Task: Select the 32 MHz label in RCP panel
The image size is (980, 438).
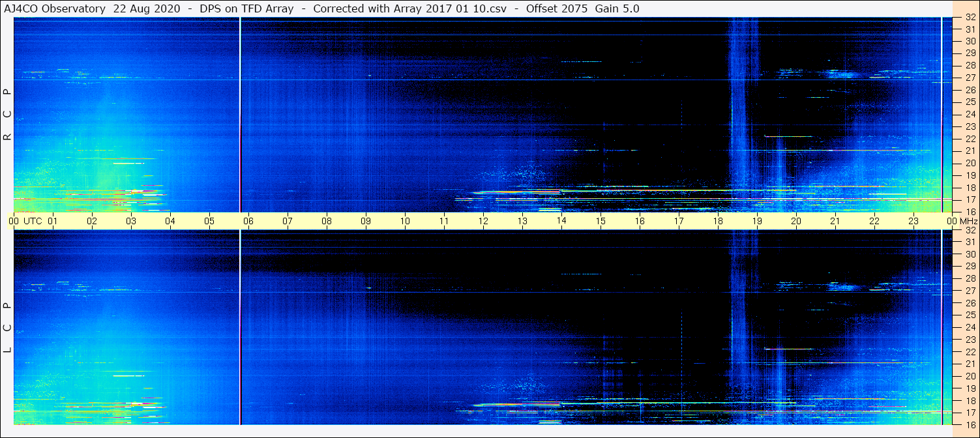Action: coord(970,18)
